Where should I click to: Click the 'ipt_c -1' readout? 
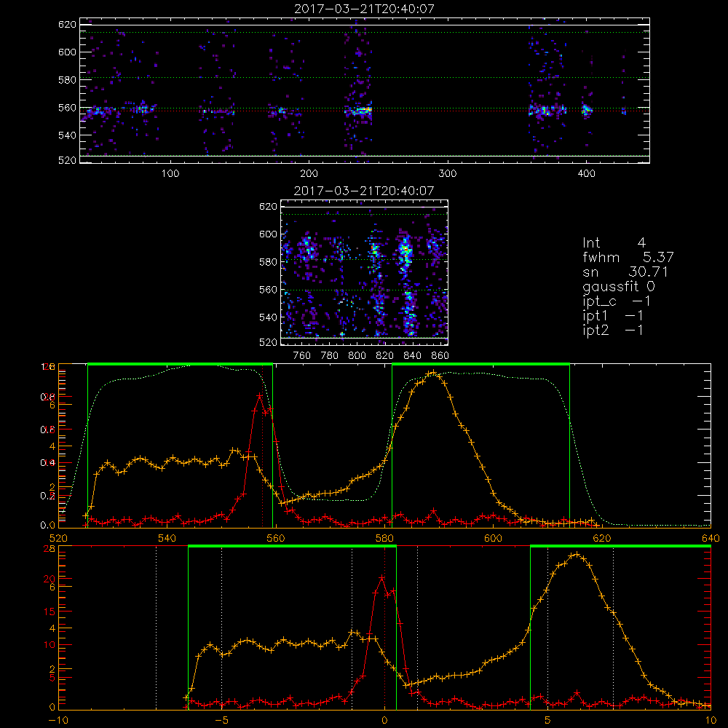tap(616, 301)
